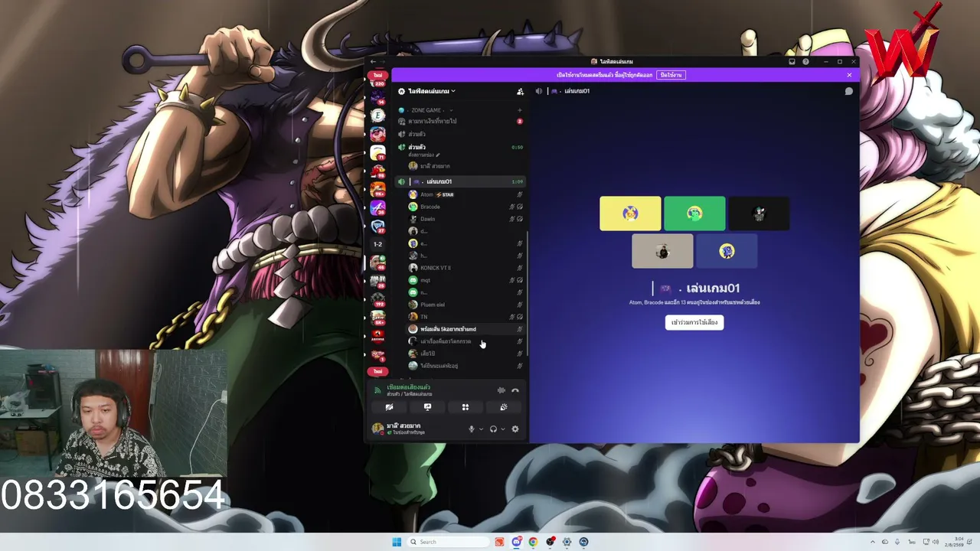
Task: Go back with the title bar arrow
Action: [373, 61]
